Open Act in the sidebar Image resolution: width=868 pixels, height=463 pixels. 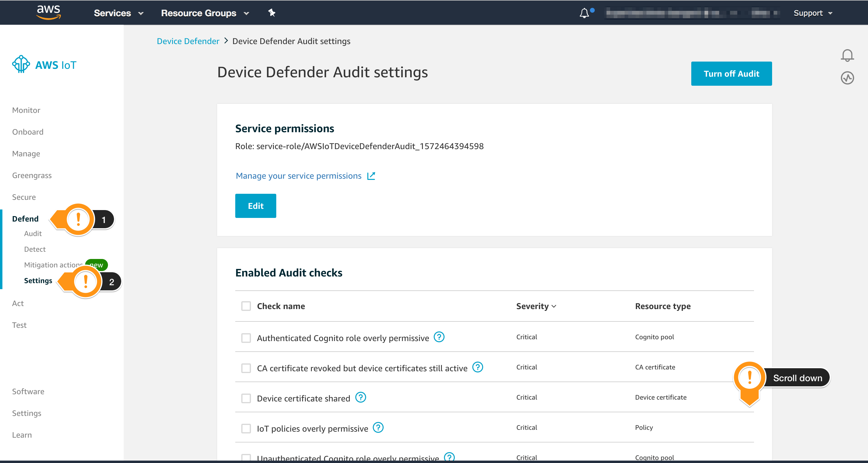(18, 303)
